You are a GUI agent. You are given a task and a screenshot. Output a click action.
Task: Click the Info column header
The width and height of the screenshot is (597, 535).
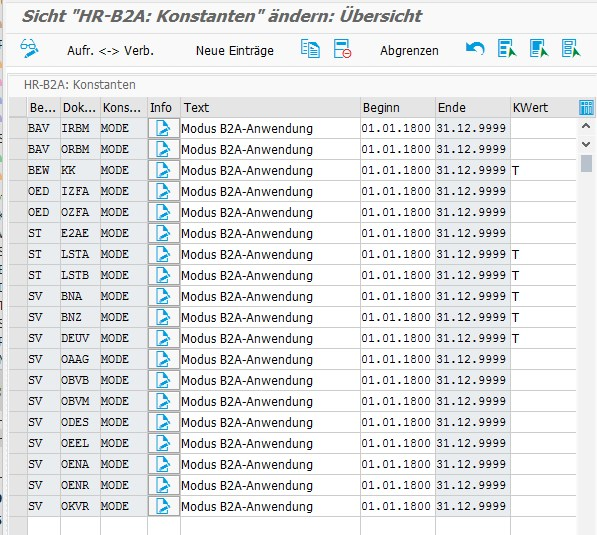click(164, 107)
